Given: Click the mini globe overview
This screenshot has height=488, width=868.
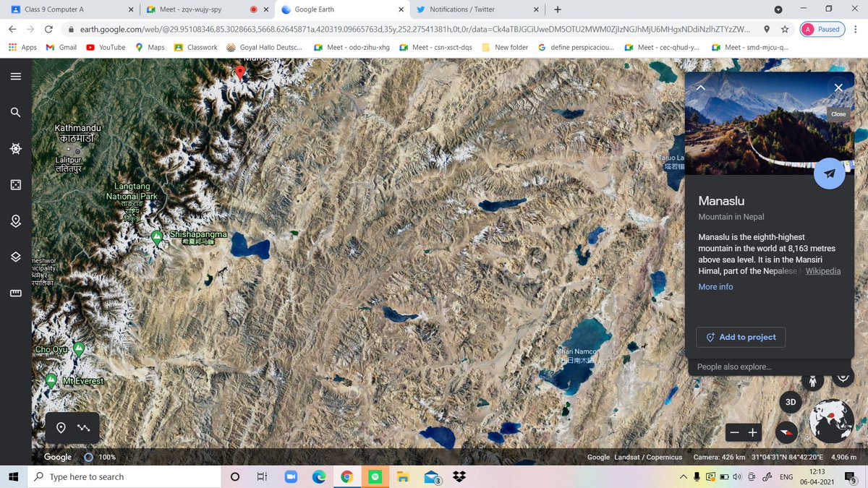Looking at the screenshot, I should 832,421.
